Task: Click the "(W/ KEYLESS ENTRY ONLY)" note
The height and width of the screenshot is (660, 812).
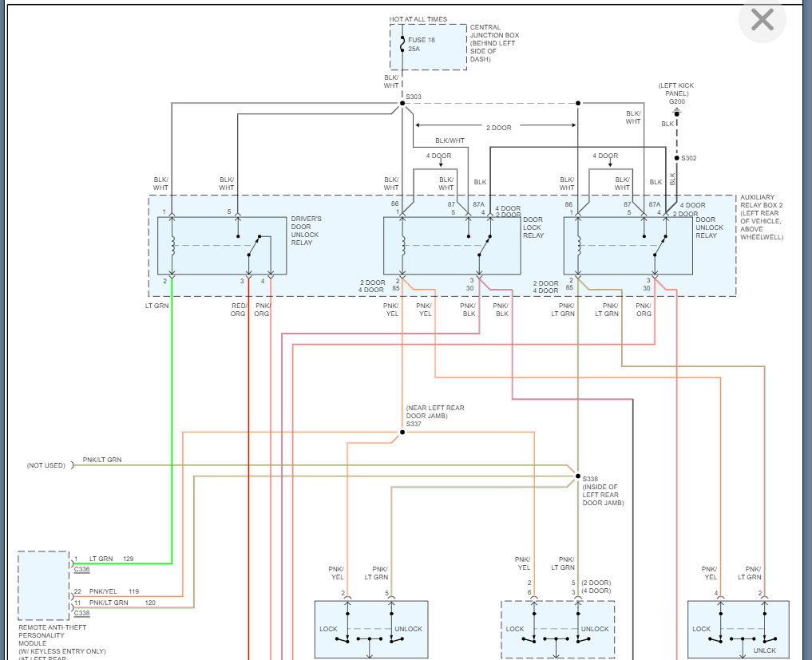Action: 62,651
